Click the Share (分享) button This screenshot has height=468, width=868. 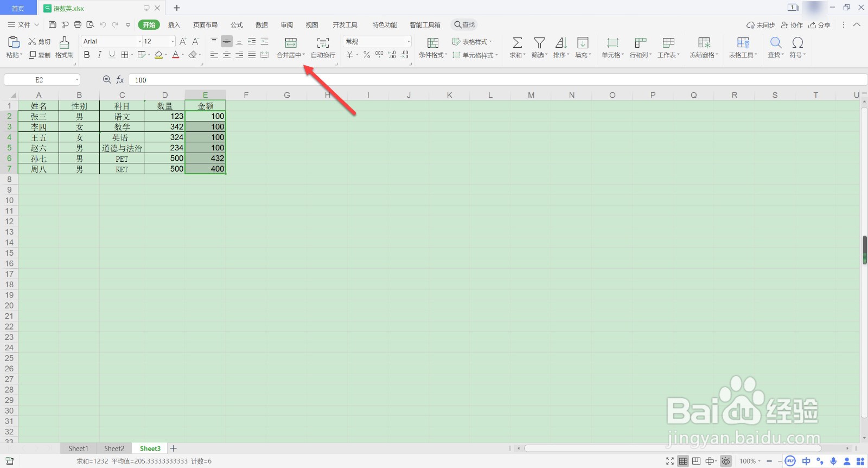click(x=820, y=25)
